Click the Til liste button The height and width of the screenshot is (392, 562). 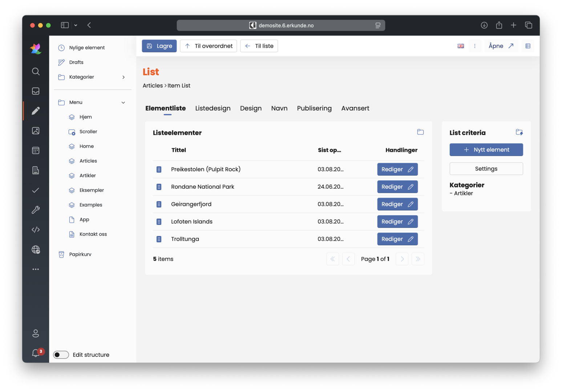[259, 46]
